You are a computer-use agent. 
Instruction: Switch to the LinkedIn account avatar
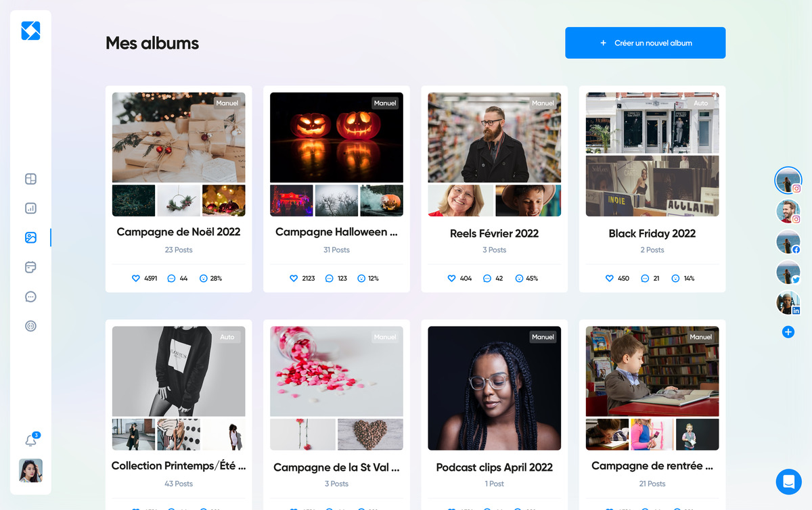(788, 302)
